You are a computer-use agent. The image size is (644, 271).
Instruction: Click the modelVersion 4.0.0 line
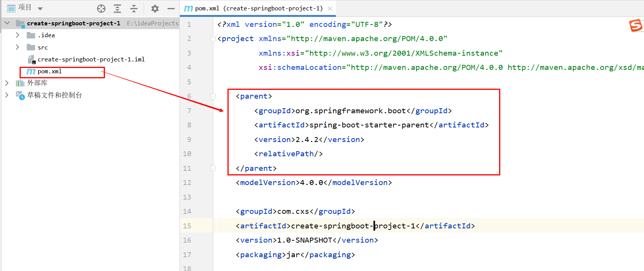[x=314, y=183]
